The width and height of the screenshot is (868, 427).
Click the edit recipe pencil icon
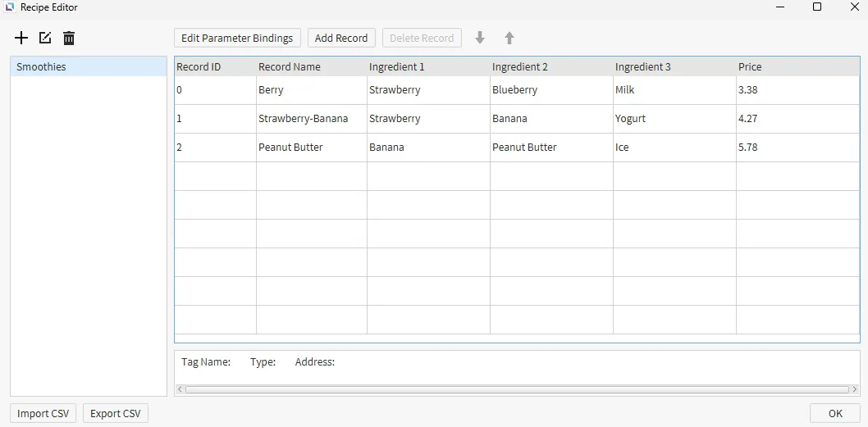45,38
